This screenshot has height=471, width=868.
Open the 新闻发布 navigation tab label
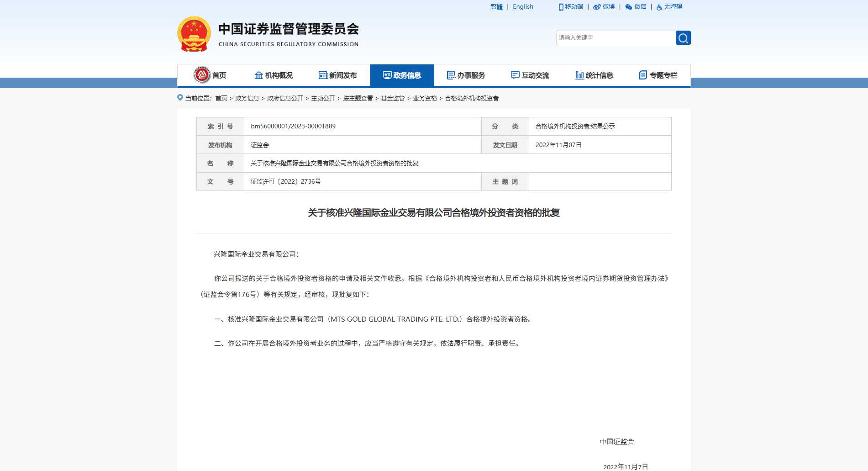(343, 75)
